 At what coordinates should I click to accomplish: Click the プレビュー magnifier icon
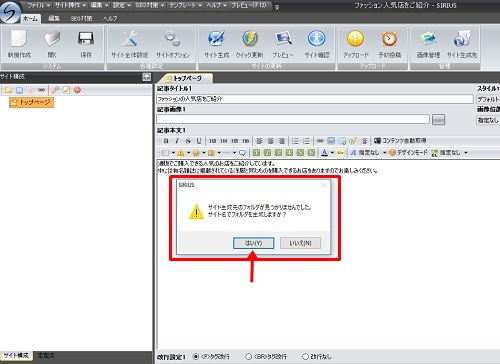tap(283, 39)
